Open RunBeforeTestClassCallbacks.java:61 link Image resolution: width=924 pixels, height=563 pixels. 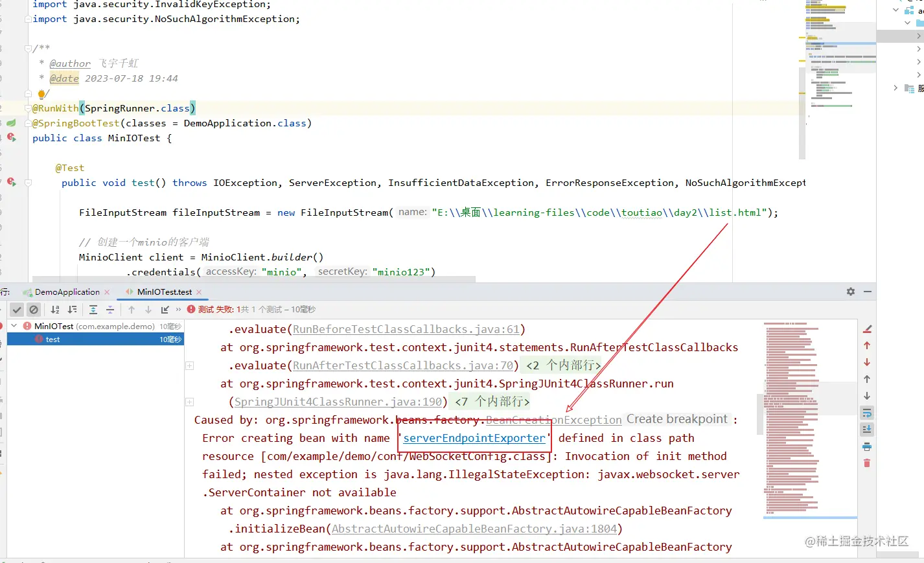click(x=406, y=329)
